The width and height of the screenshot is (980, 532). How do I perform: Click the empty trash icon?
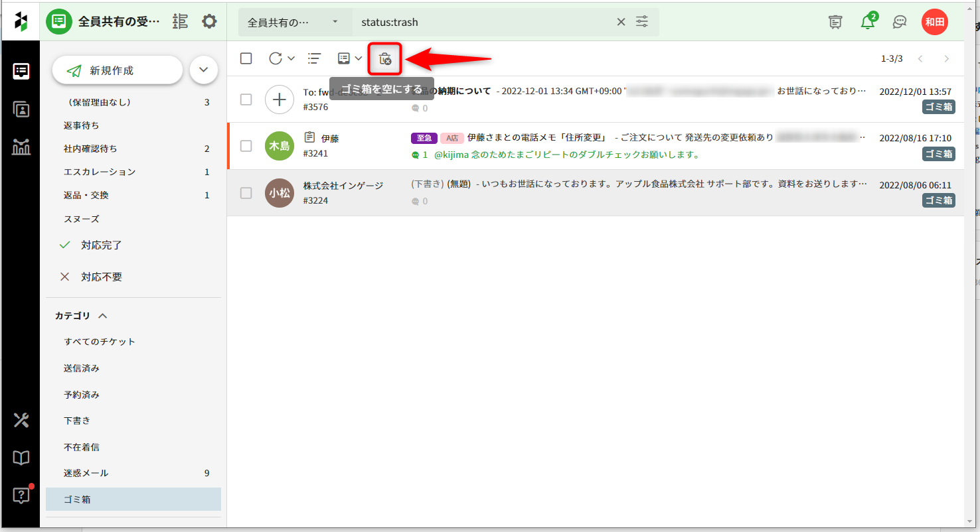click(385, 59)
